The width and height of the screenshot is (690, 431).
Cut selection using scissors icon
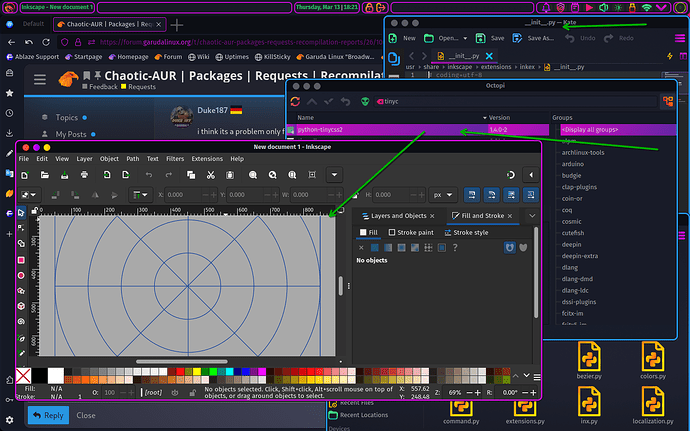click(x=211, y=175)
